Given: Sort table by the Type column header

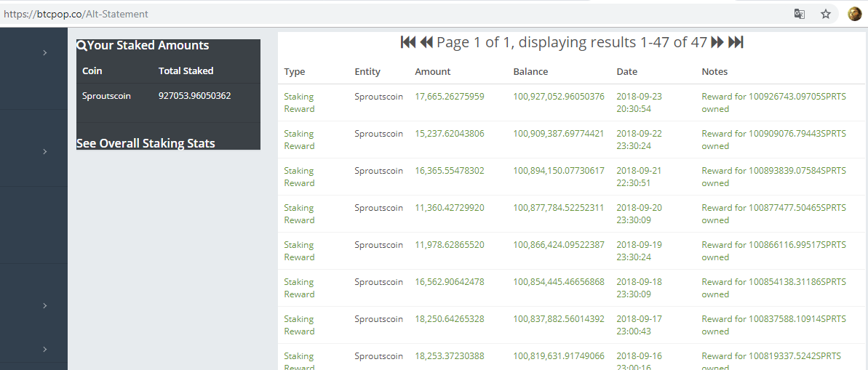Looking at the screenshot, I should tap(295, 71).
